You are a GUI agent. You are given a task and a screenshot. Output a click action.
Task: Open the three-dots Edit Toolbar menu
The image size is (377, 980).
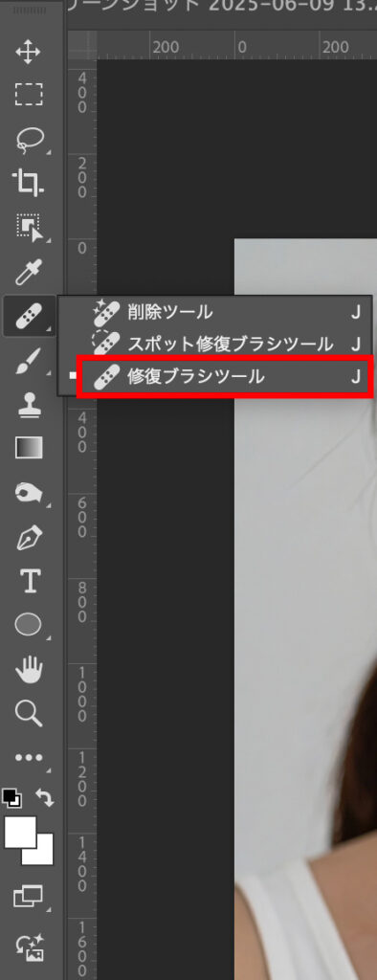[28, 758]
